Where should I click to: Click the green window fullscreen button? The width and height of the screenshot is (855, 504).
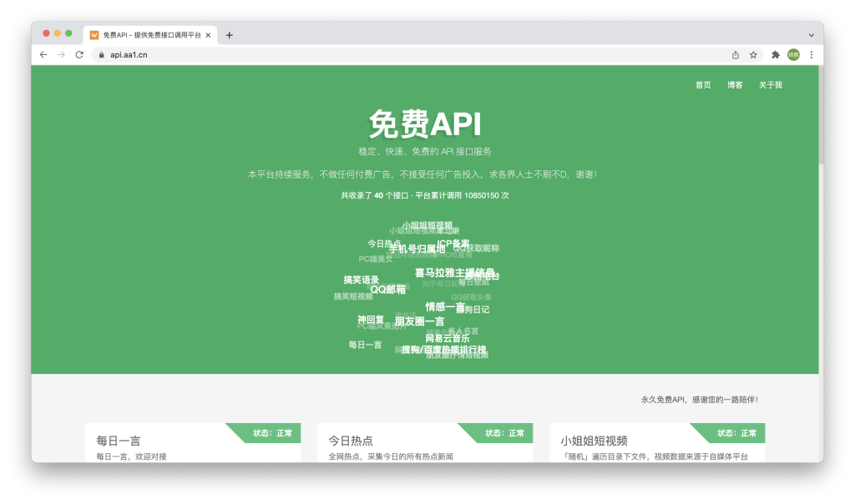(68, 33)
